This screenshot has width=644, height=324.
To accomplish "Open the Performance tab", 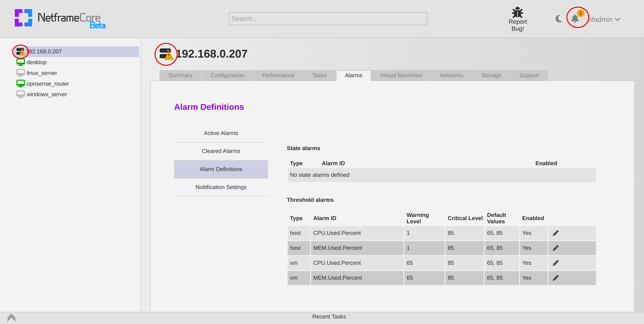I will pyautogui.click(x=278, y=75).
